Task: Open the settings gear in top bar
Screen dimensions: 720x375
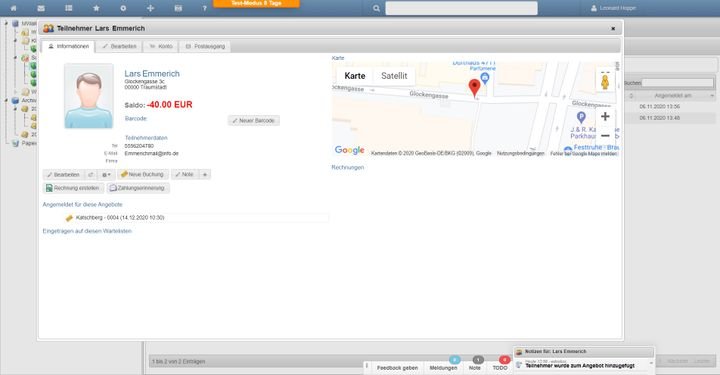Action: point(123,8)
